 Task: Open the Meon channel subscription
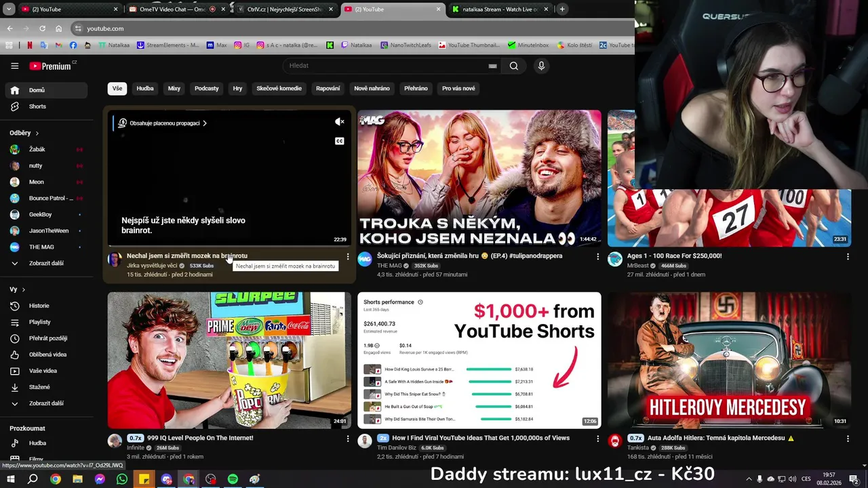coord(46,182)
